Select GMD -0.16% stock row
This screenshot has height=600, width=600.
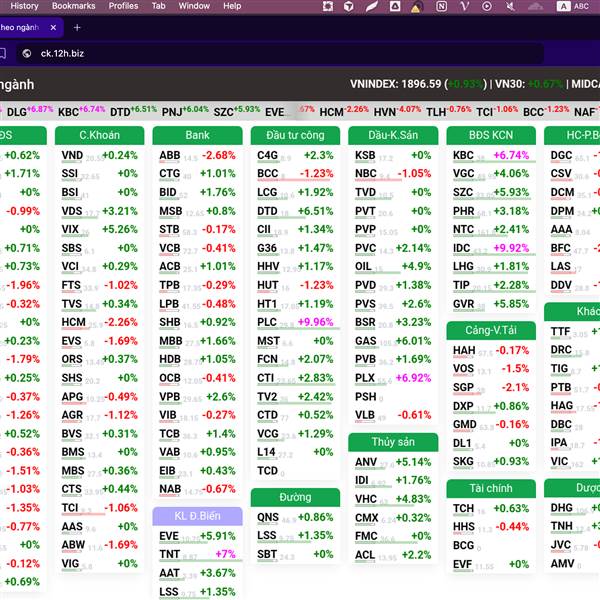491,425
